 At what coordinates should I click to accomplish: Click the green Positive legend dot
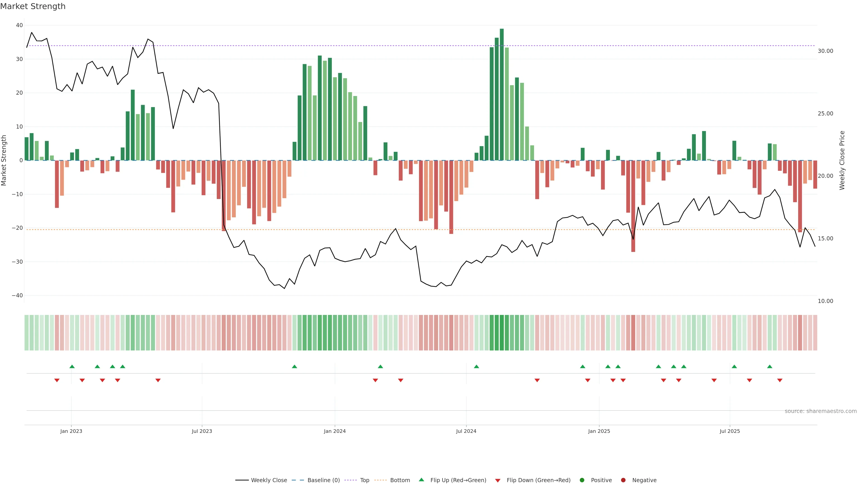click(x=582, y=480)
